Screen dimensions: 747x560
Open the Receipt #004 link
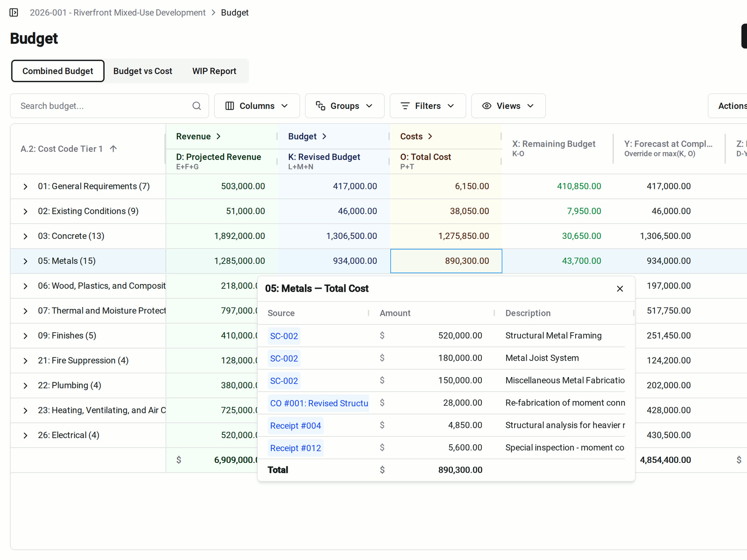[296, 426]
